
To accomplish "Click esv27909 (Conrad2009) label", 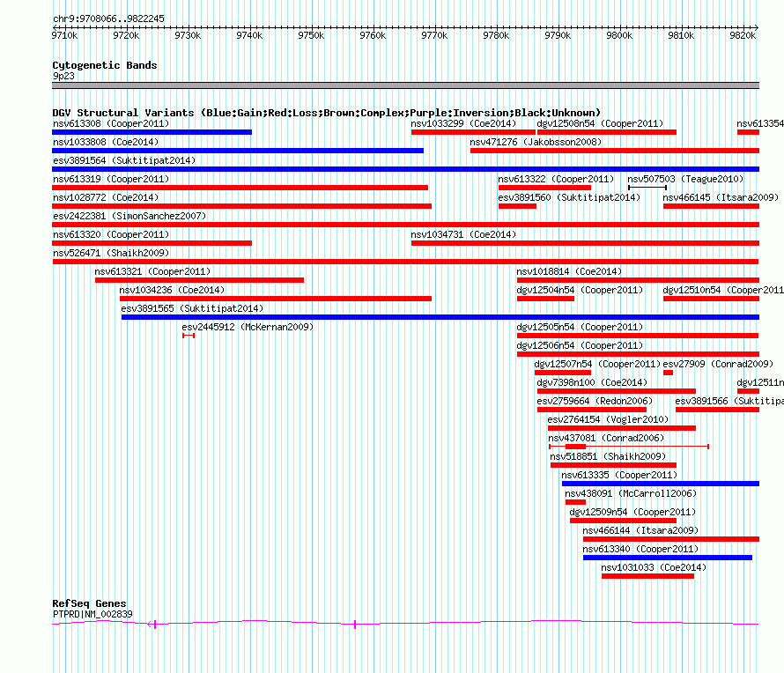I will click(718, 364).
